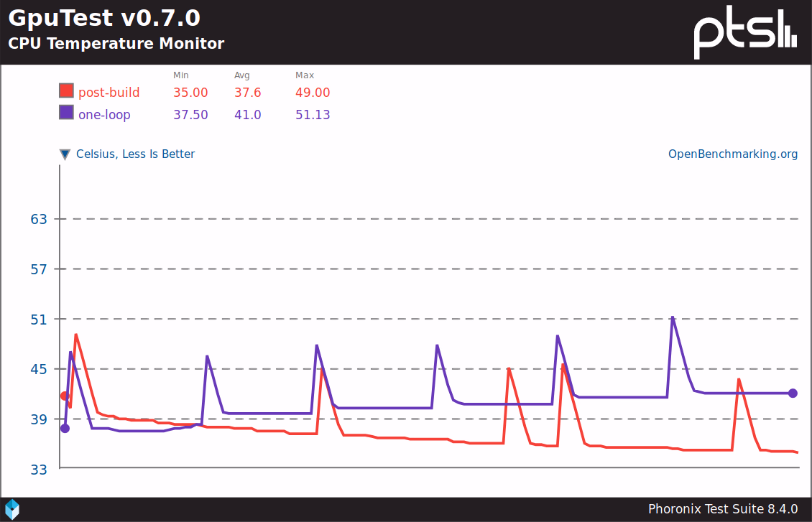Click the purple end point marker

793,393
